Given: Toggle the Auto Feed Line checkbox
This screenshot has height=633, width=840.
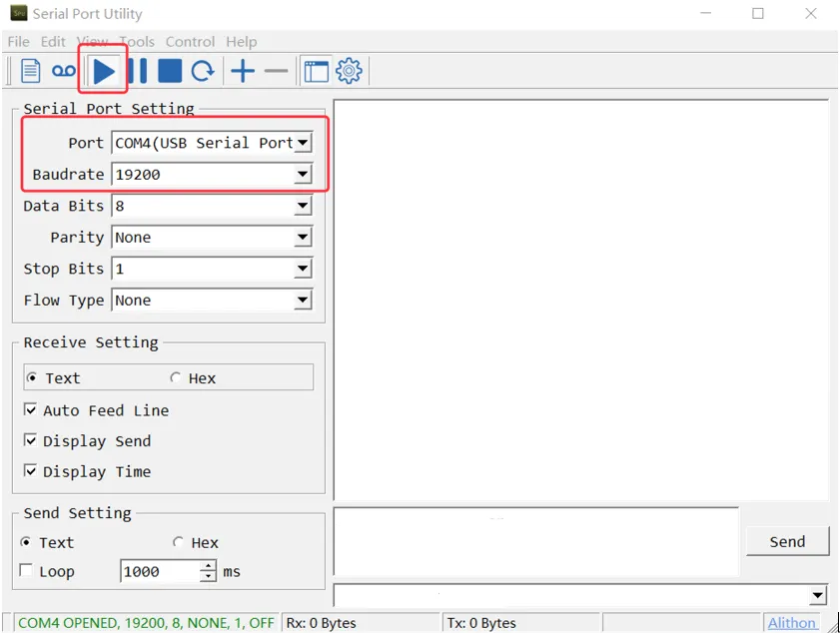Looking at the screenshot, I should pos(31,409).
